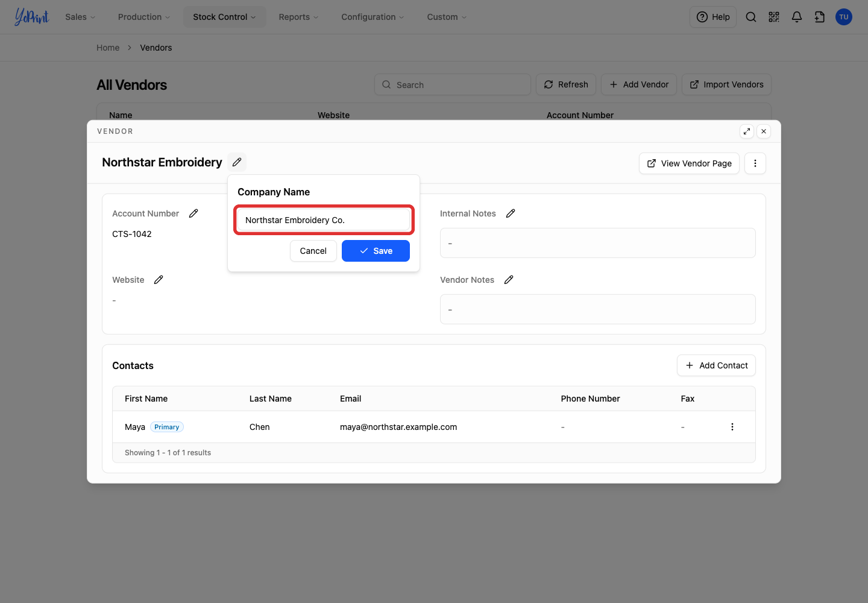Open the global search icon
This screenshot has width=868, height=603.
[751, 17]
